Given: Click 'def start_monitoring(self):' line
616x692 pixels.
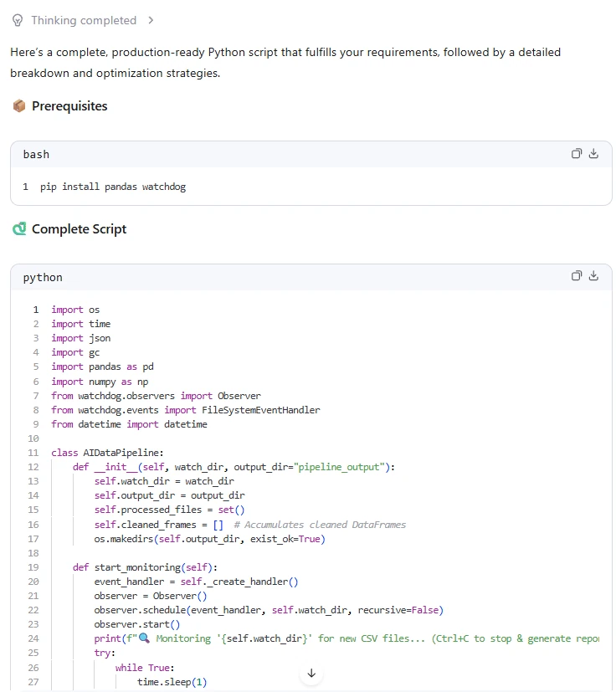Looking at the screenshot, I should (145, 566).
